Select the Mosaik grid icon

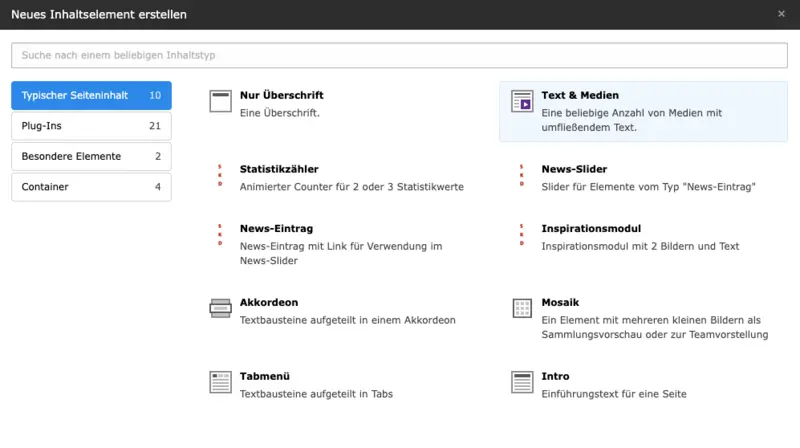(522, 308)
